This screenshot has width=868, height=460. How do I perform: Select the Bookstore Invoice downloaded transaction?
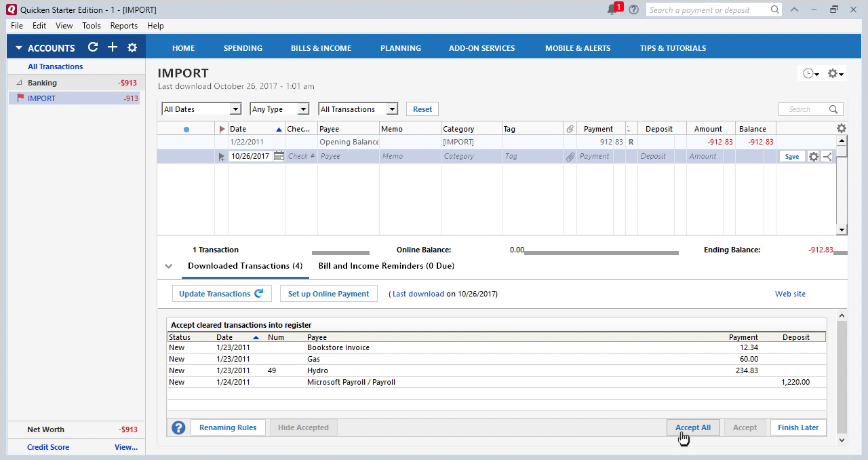(x=496, y=347)
